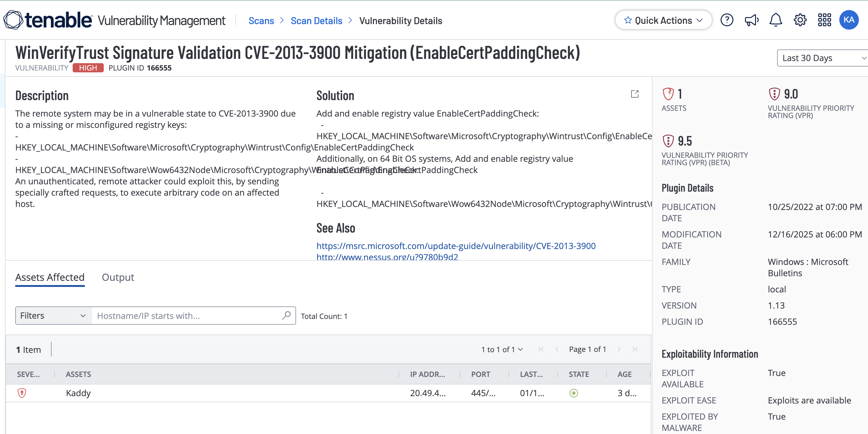Click the publication date 10/25/2022 value
Screen dimensions: 868x434
pos(815,207)
